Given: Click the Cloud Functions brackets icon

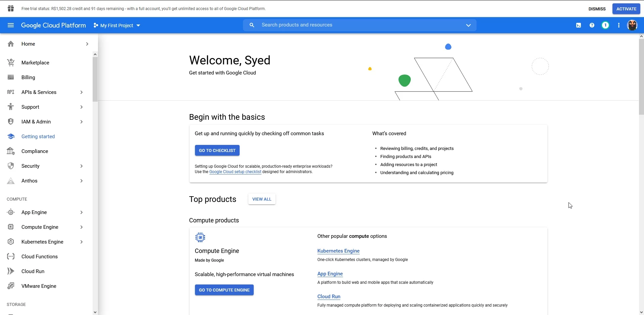Looking at the screenshot, I should 11,257.
